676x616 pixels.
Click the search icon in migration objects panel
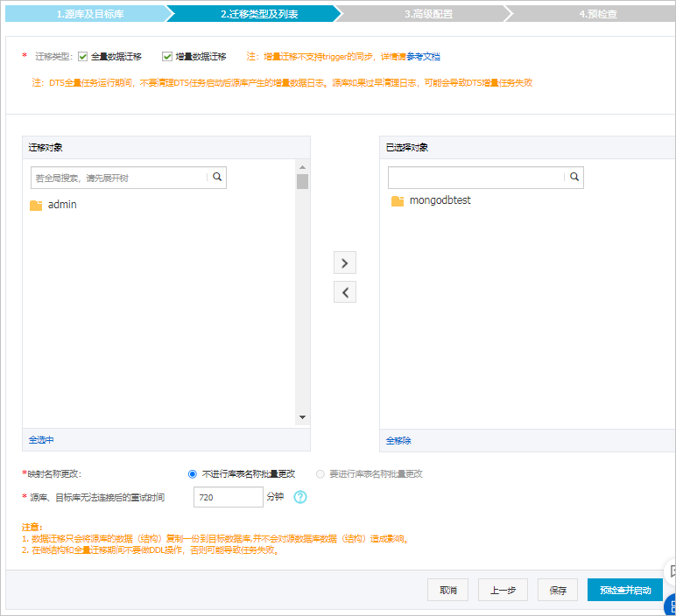(x=217, y=177)
